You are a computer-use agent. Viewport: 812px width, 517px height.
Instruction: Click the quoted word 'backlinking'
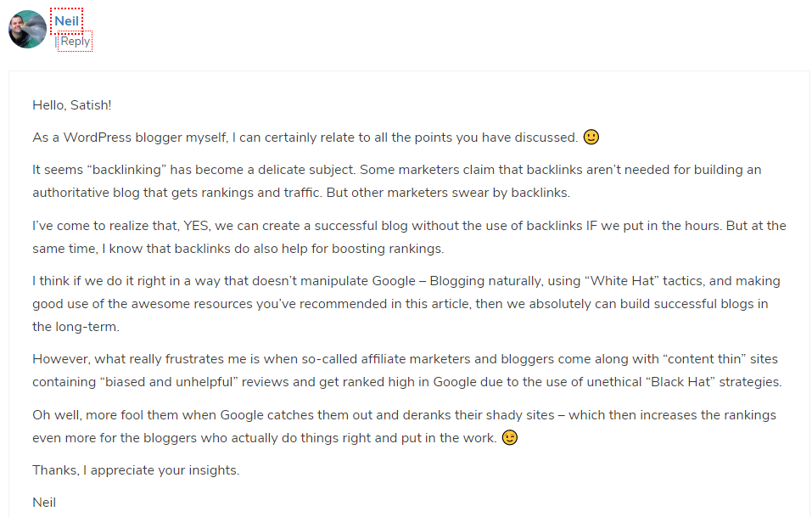pos(127,170)
